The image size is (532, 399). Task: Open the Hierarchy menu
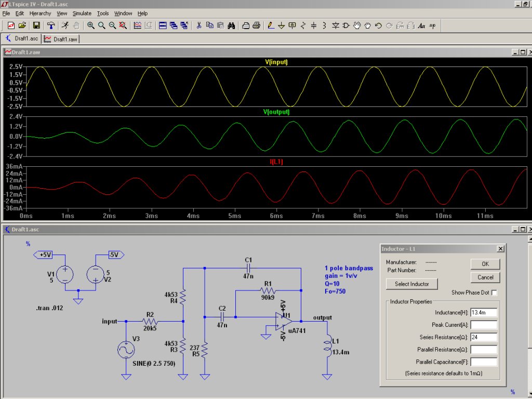coord(40,13)
